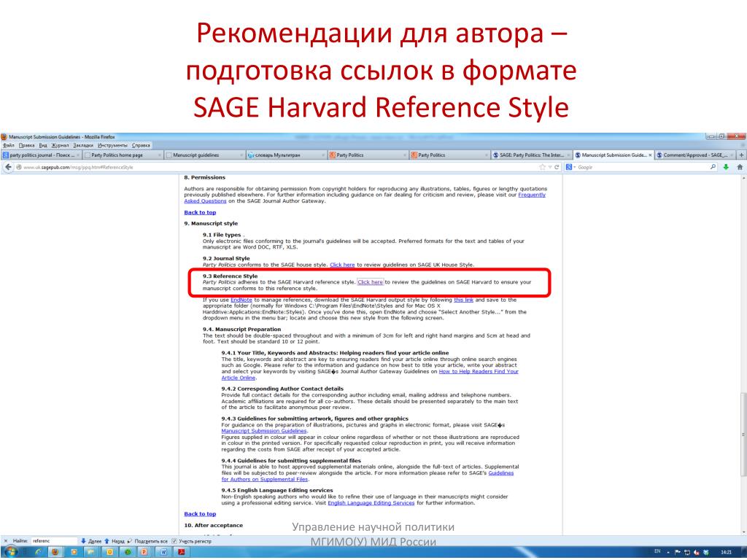Switch to 'словарь Мультитран' tab
Viewport: 747px width, 560px height.
286,155
